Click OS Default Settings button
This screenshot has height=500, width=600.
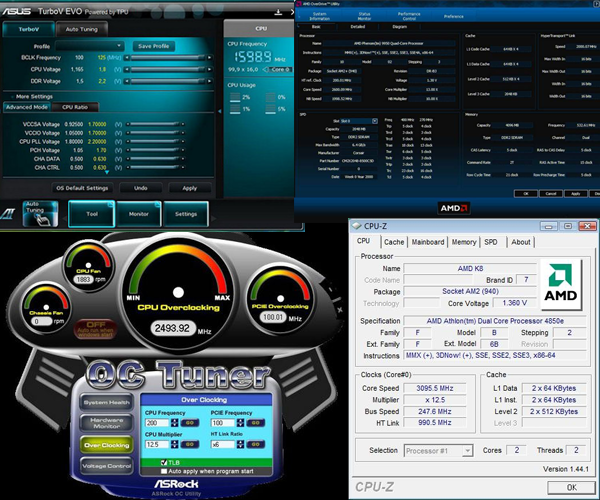point(82,188)
